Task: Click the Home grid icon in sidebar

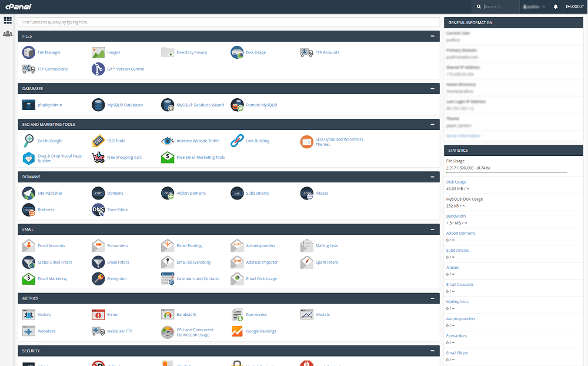Action: click(8, 20)
